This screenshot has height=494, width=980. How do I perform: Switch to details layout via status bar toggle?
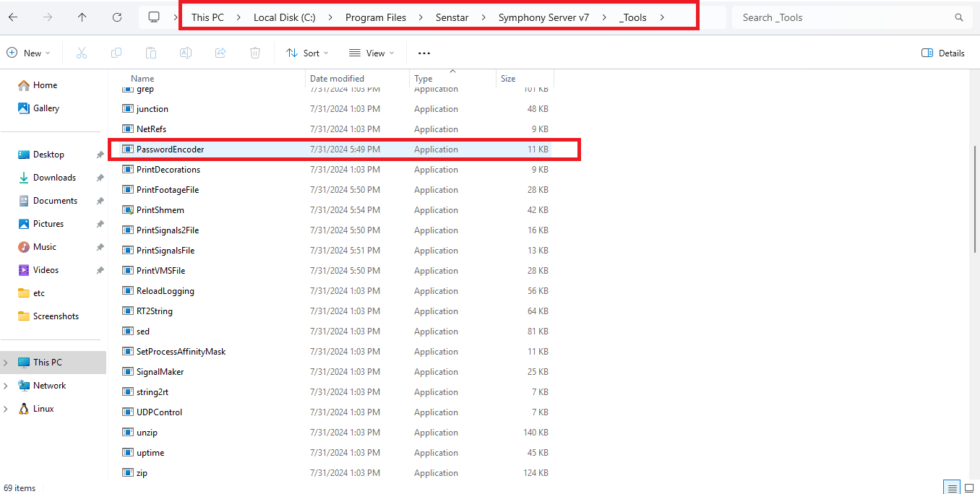click(952, 487)
